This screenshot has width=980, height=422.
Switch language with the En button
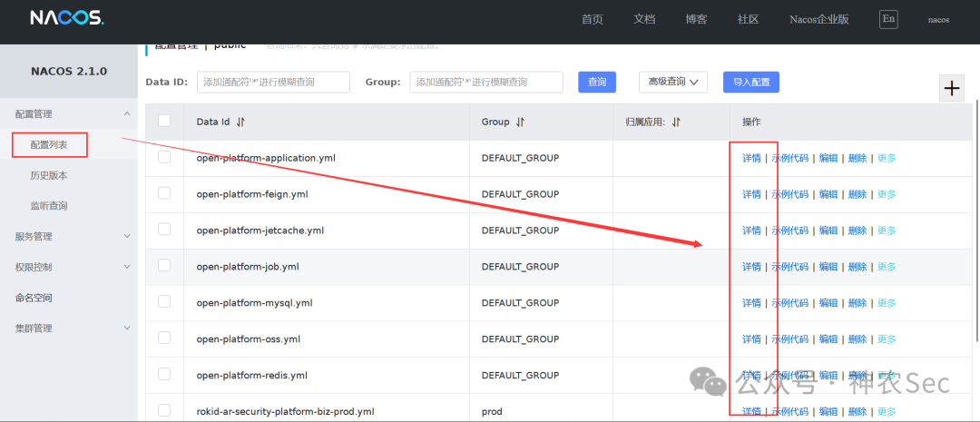tap(888, 19)
